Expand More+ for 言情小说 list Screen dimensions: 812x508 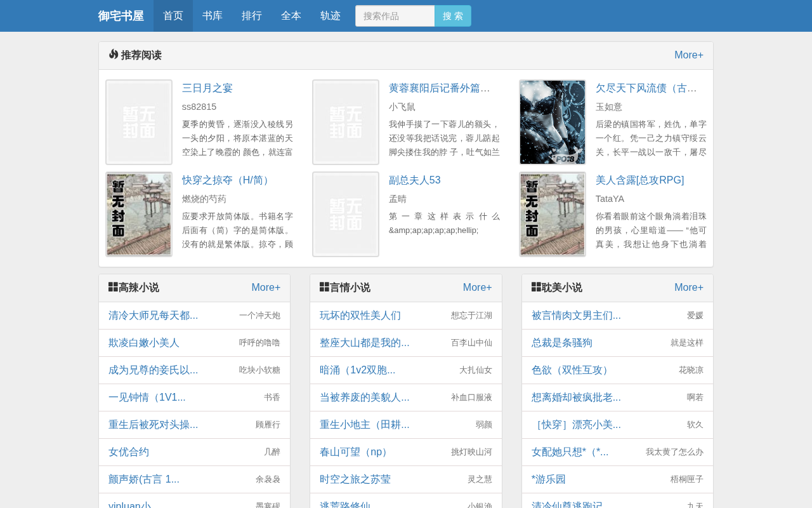click(x=478, y=288)
